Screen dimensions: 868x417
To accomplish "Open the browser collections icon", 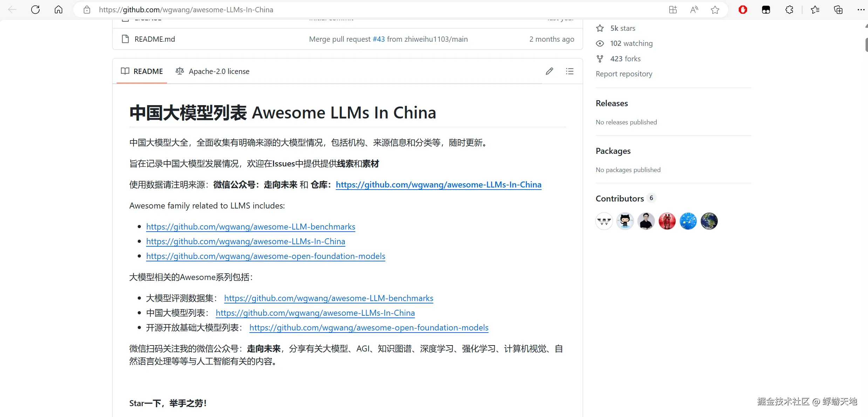I will point(838,10).
